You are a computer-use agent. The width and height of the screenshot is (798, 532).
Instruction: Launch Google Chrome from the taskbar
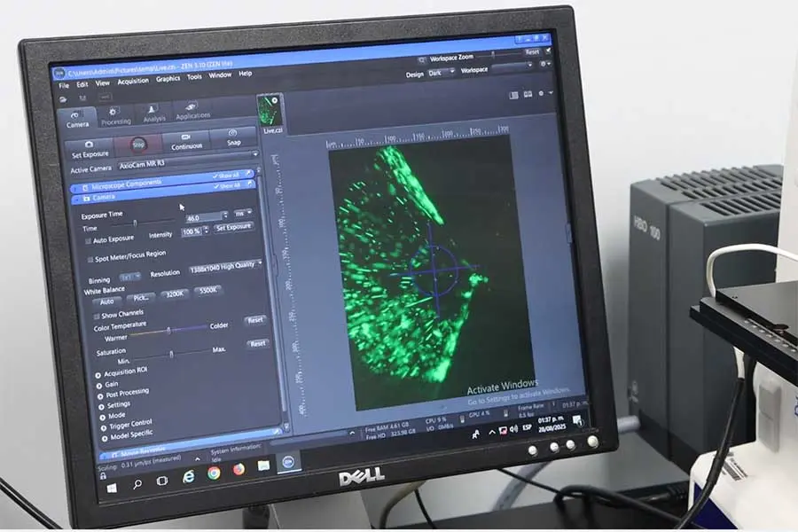click(213, 473)
